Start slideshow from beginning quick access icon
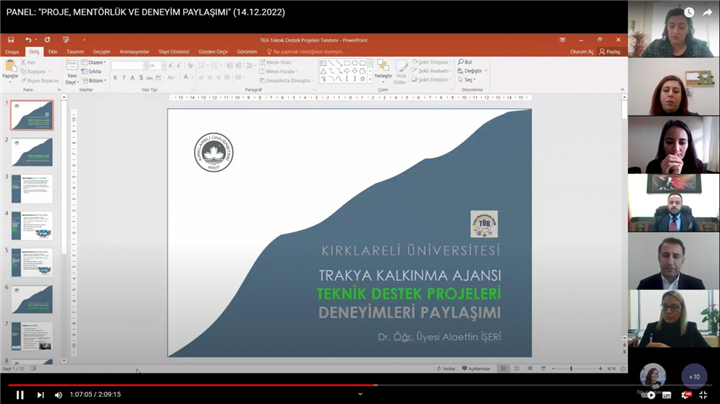This screenshot has height=404, width=720. [66, 40]
